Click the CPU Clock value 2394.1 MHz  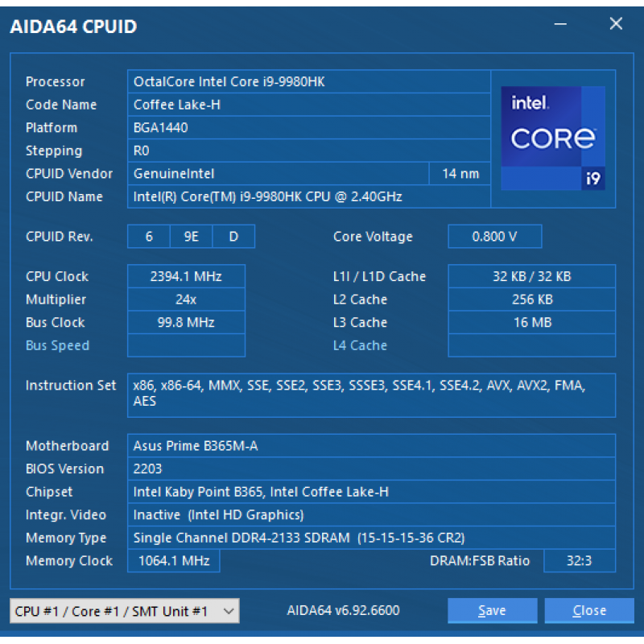click(x=187, y=276)
